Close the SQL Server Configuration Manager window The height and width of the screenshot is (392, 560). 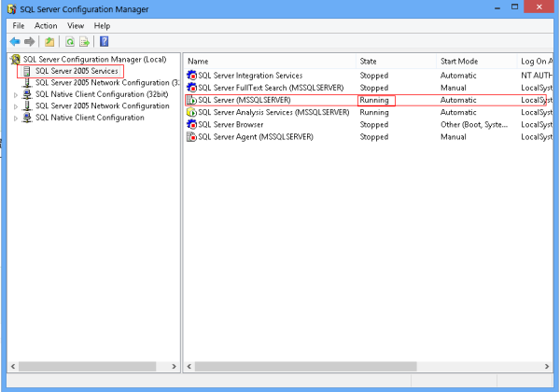[x=539, y=7]
